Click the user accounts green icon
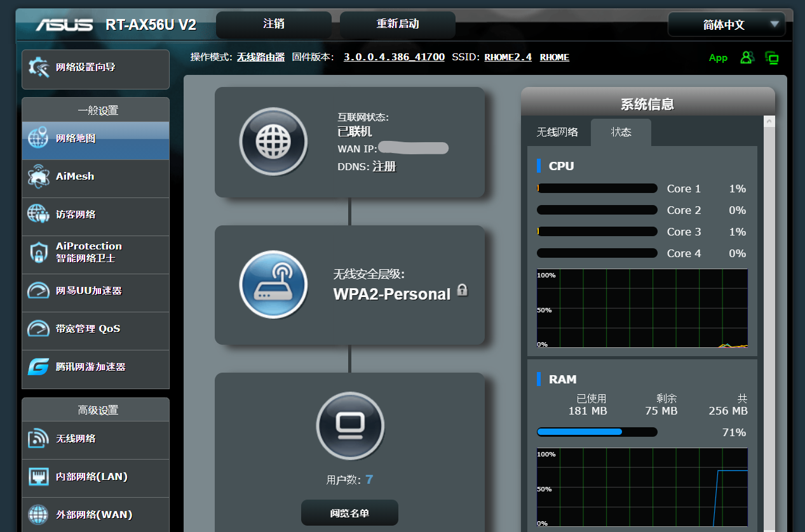Viewport: 805px width, 532px height. point(747,57)
